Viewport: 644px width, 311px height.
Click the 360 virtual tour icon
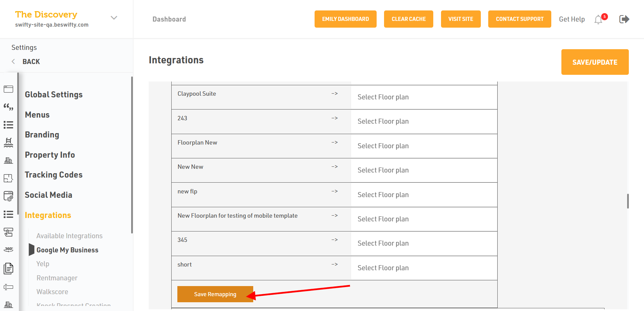pos(8,249)
